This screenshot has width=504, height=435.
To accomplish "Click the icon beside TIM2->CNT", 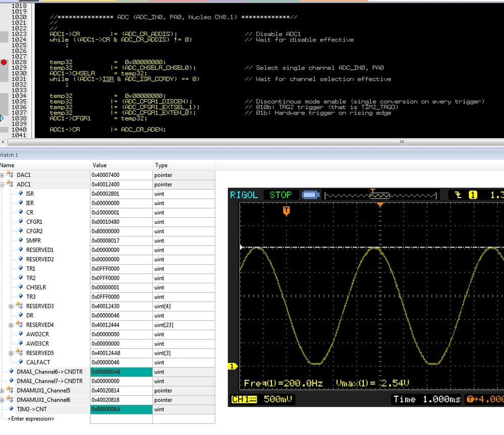I will (x=11, y=409).
